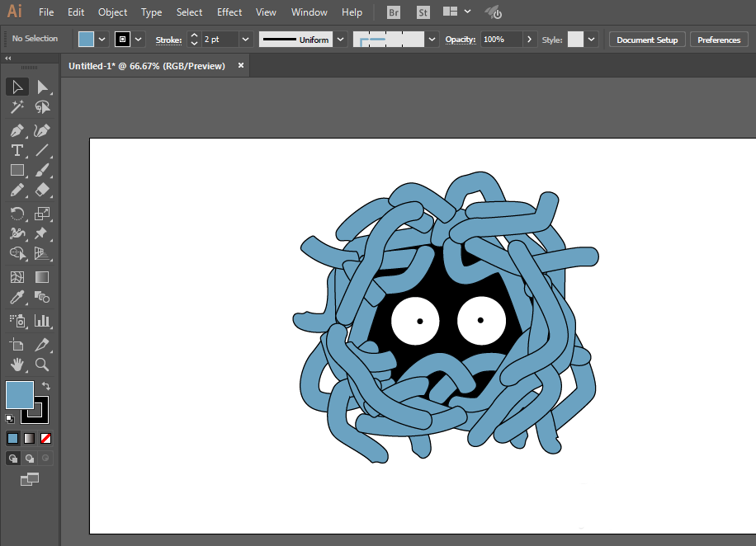This screenshot has height=546, width=756.
Task: Open the Uniform variable width profile dropdown
Action: (x=340, y=40)
